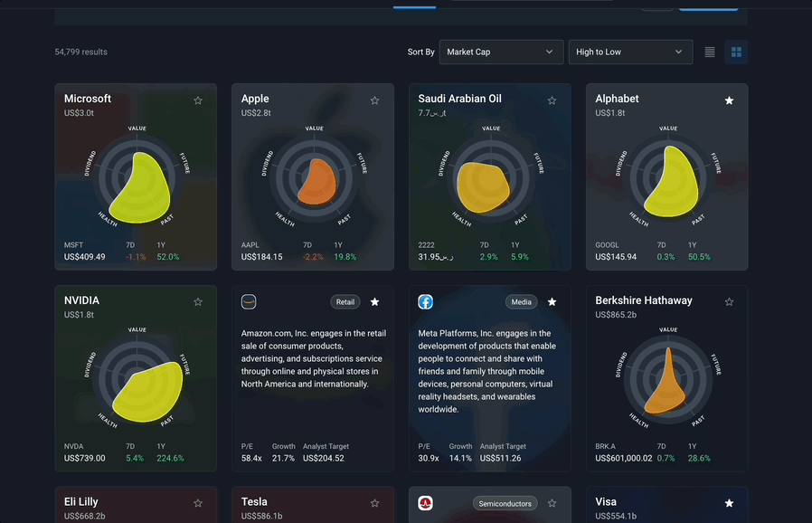Remove Alphabet from watchlist star
Screen dimensions: 812x523
click(729, 100)
